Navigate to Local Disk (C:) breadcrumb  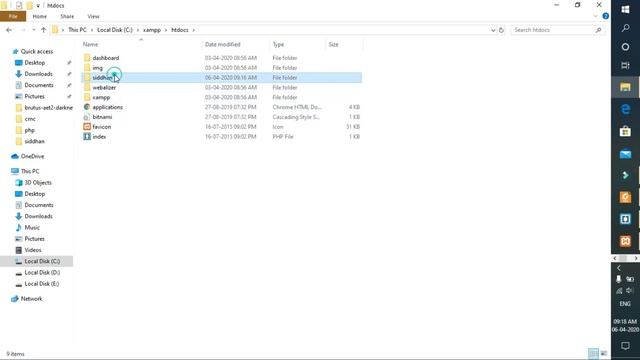pos(115,30)
